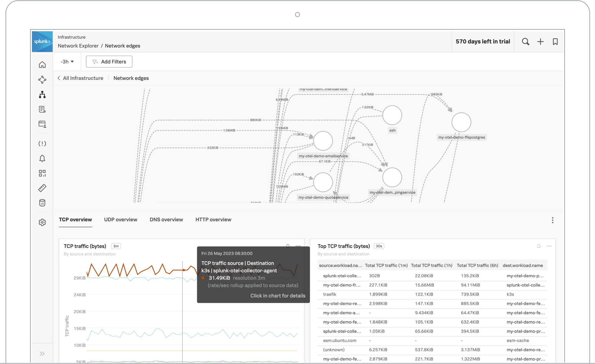595x364 pixels.
Task: Click the search magnifier in top bar
Action: point(526,41)
